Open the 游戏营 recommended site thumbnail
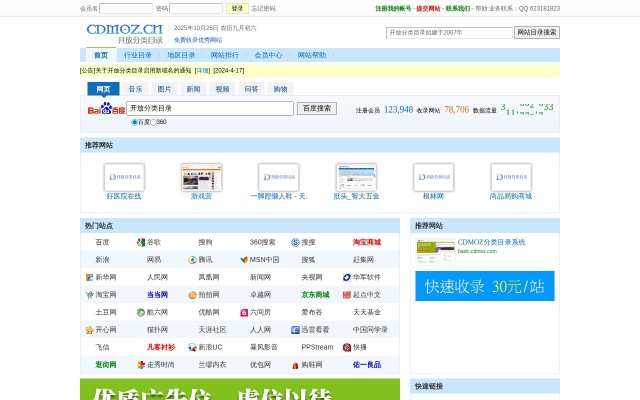The height and width of the screenshot is (400, 640). tap(201, 177)
